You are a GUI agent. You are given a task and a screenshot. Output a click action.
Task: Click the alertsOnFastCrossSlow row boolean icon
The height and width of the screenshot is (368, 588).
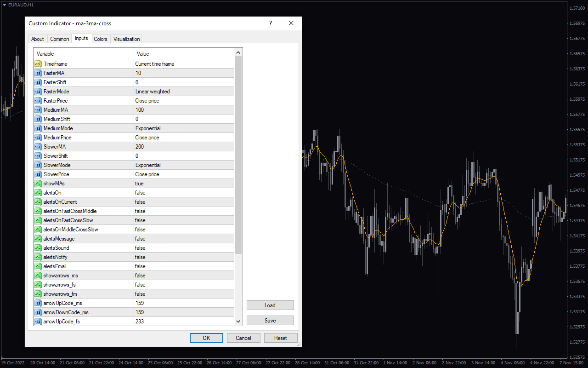pos(38,220)
